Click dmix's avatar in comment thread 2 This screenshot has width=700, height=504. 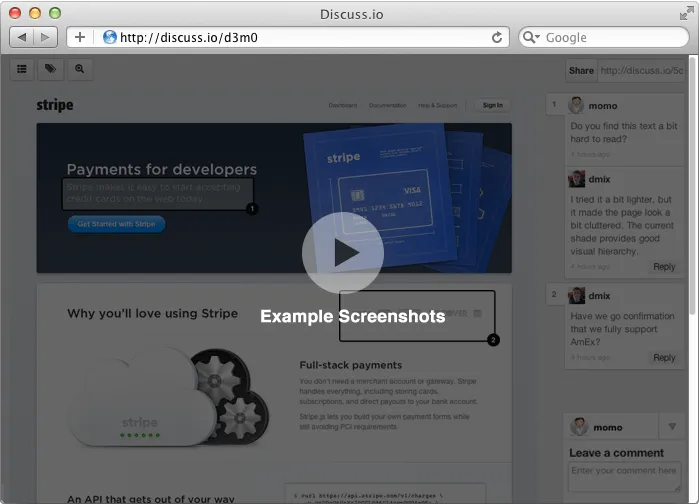[576, 296]
